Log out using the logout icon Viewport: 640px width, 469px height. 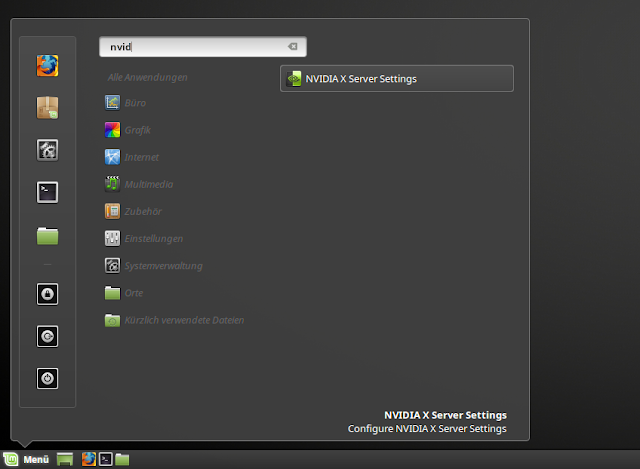tap(47, 336)
